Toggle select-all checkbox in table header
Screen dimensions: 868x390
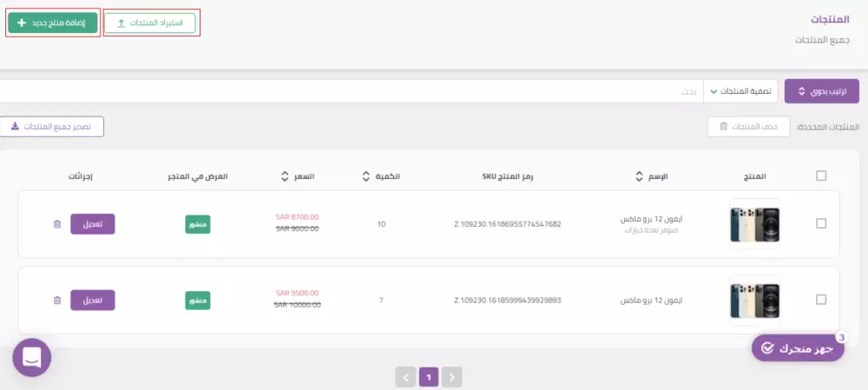821,175
